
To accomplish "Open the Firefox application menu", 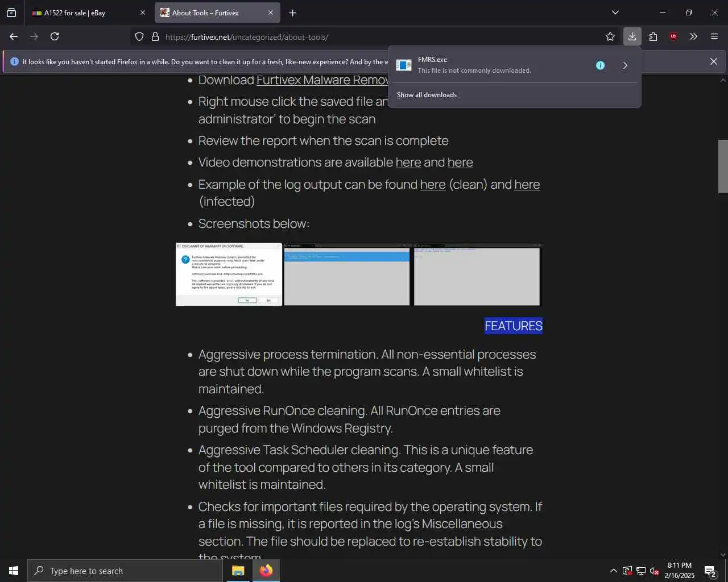I will point(714,36).
